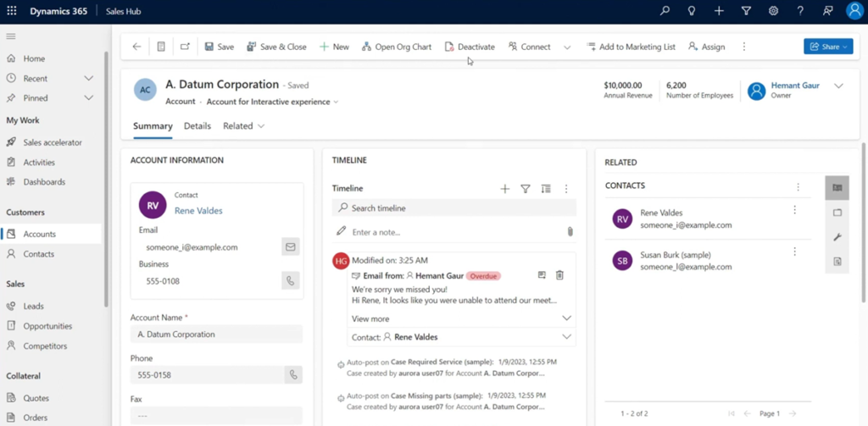Click phone icon beside Phone 555-0158
This screenshot has width=868, height=426.
coord(293,374)
